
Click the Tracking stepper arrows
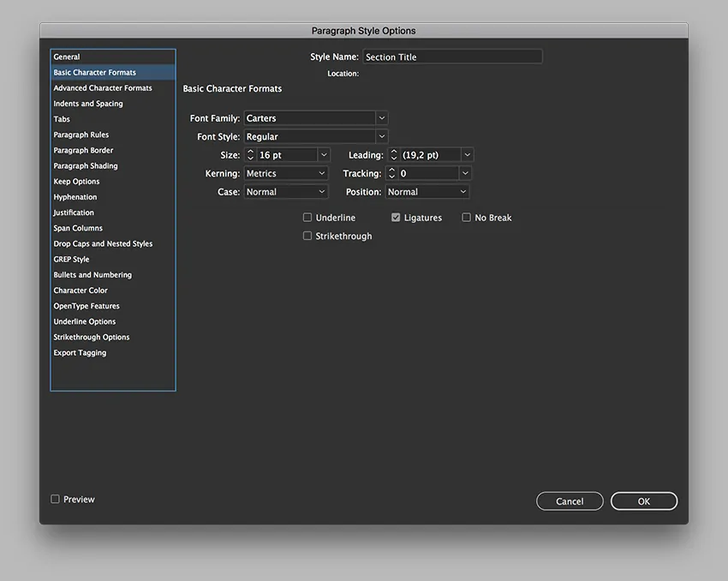pos(392,173)
